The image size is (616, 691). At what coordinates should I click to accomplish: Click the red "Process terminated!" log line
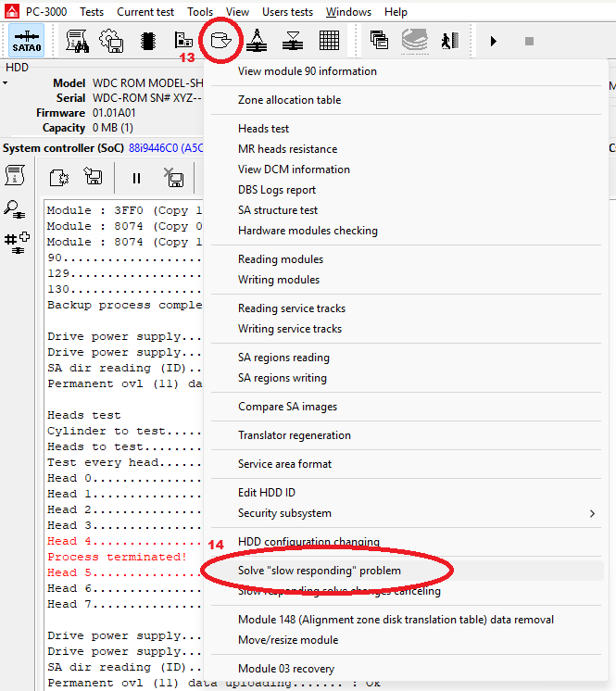coord(117,557)
